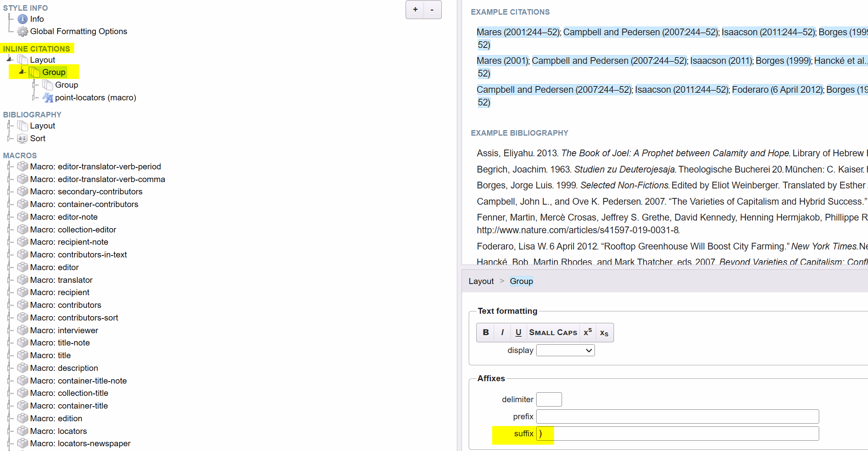Click the Info icon under Style Info
The height and width of the screenshot is (451, 868).
(x=23, y=19)
